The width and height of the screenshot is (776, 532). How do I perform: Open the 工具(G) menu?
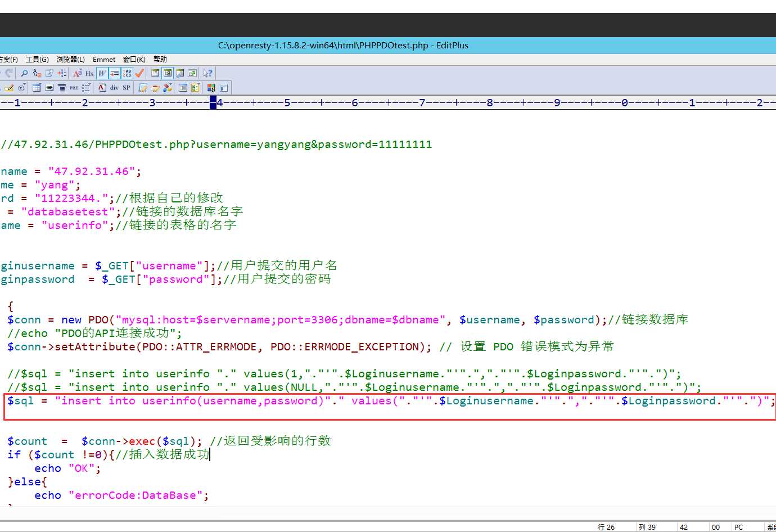tap(37, 59)
